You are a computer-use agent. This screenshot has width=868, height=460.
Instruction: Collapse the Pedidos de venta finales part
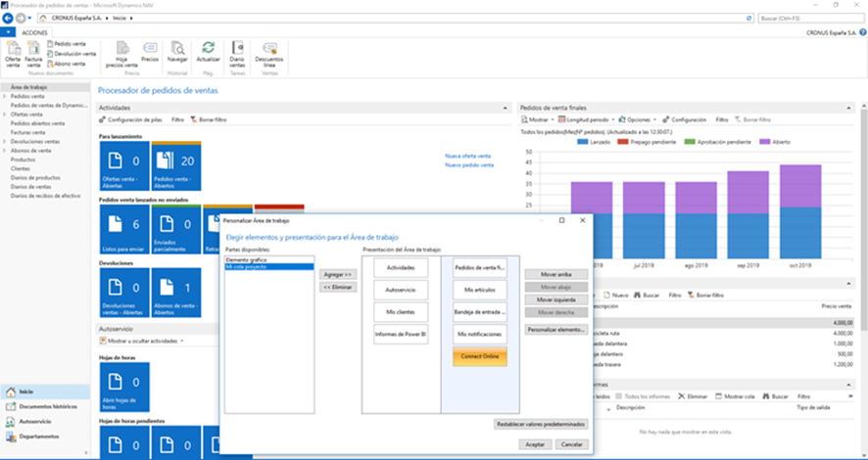848,108
